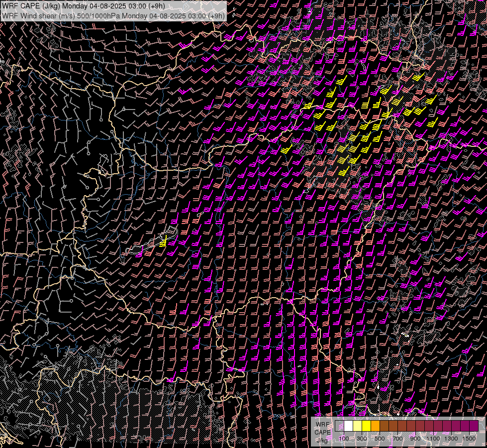Select the orange legend swatch
The image size is (487, 448).
(375, 426)
